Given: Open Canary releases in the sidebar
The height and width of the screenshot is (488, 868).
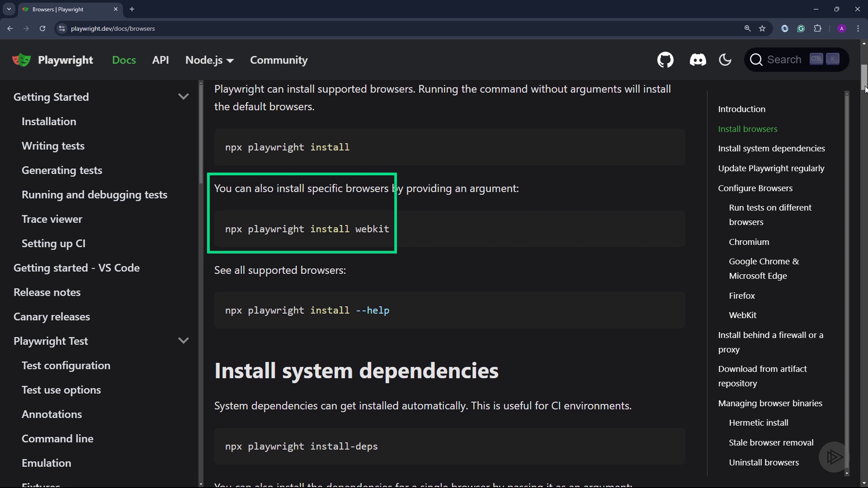Looking at the screenshot, I should (52, 317).
